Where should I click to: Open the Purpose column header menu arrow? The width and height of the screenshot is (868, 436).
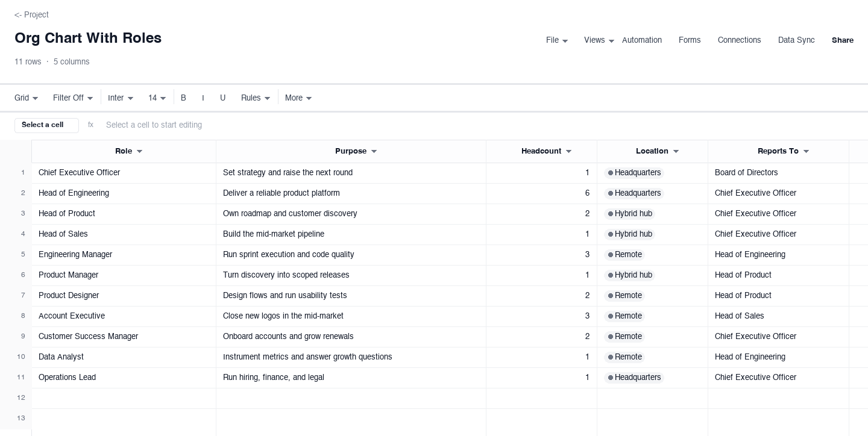(x=374, y=152)
